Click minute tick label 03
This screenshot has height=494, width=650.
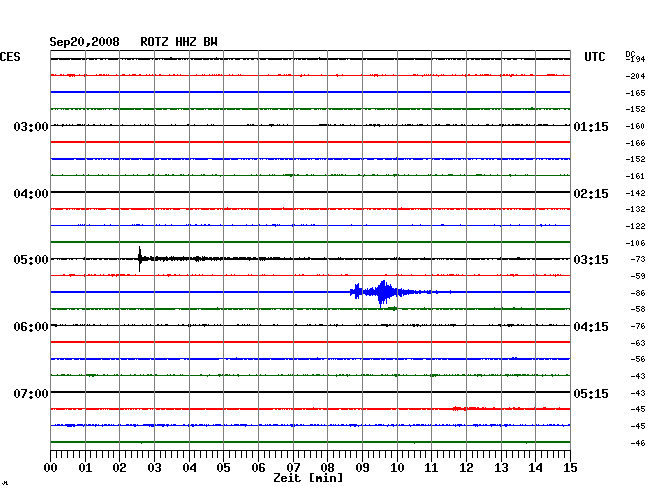point(154,468)
